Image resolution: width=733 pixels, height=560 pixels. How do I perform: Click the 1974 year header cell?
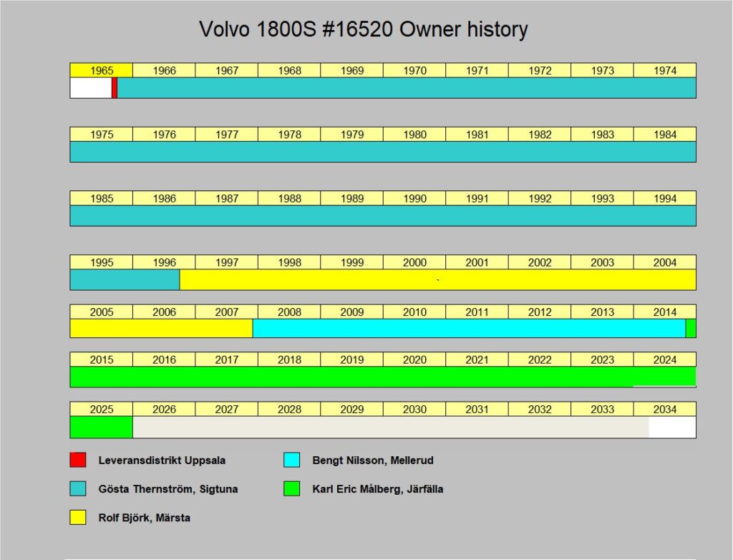point(665,69)
